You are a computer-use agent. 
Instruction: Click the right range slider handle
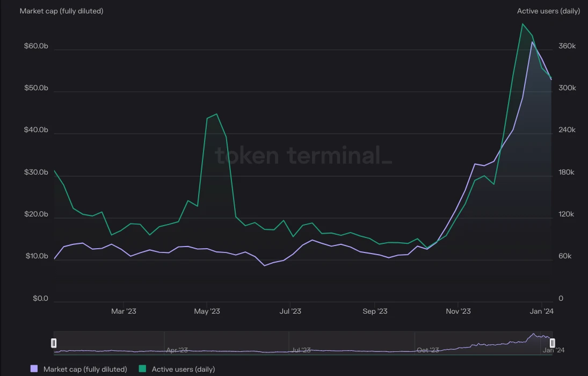click(x=552, y=343)
